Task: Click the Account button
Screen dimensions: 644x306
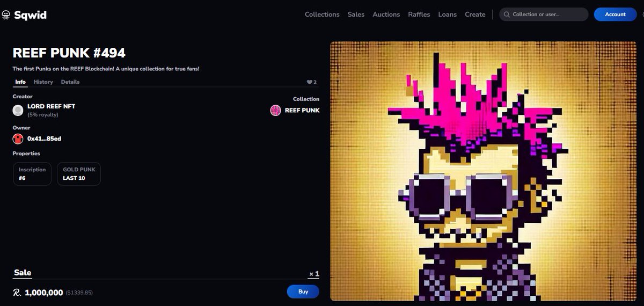Action: (x=615, y=14)
